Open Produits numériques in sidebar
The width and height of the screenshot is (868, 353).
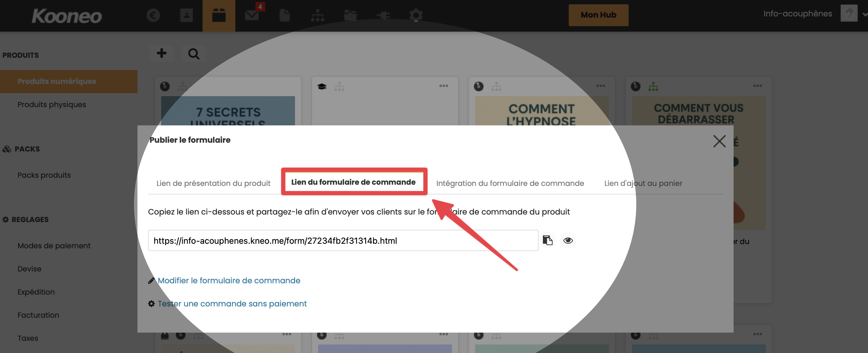[x=69, y=81]
